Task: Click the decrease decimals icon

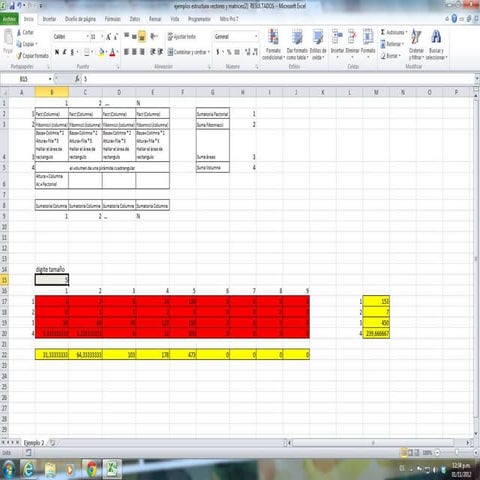Action: 255,52
